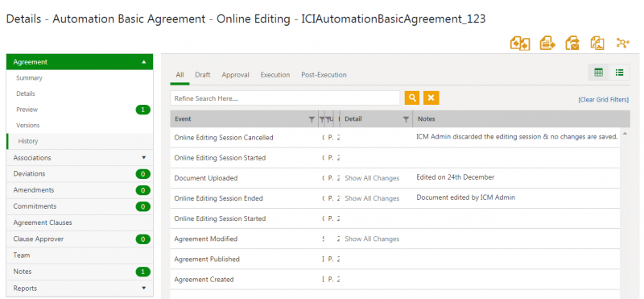Select the Agreement Published event row
Screen dimensions: 644x299
click(394, 259)
